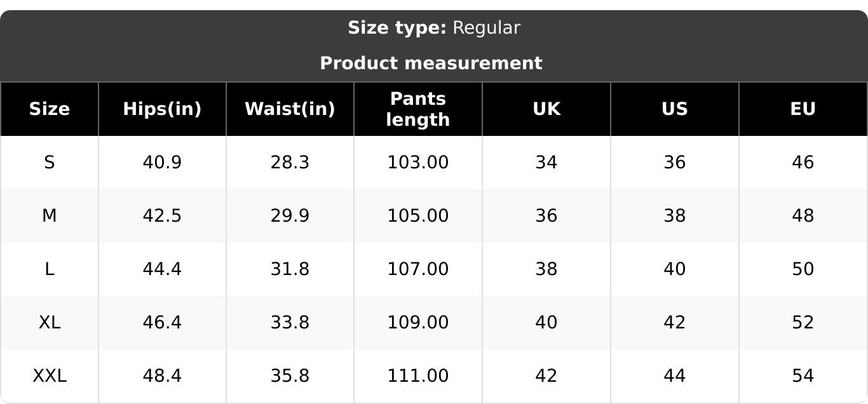Select EU size 46 cell
The height and width of the screenshot is (404, 868).
[x=803, y=163]
